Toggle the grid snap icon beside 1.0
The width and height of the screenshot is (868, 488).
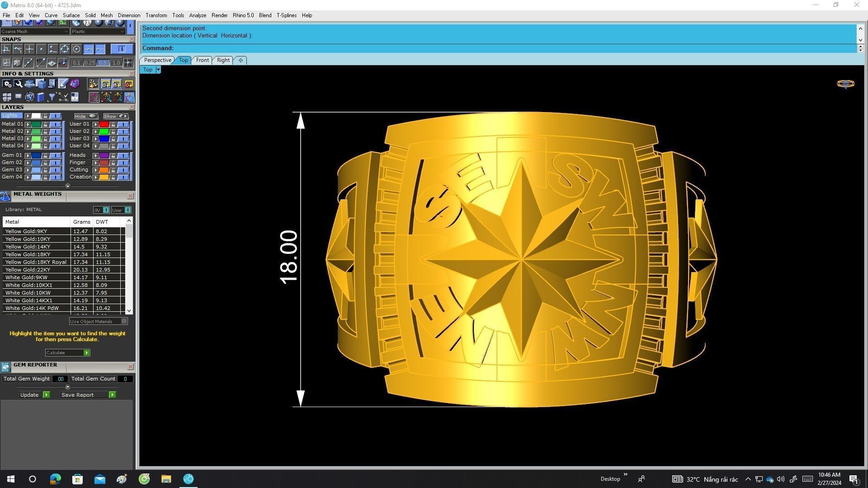[x=128, y=63]
